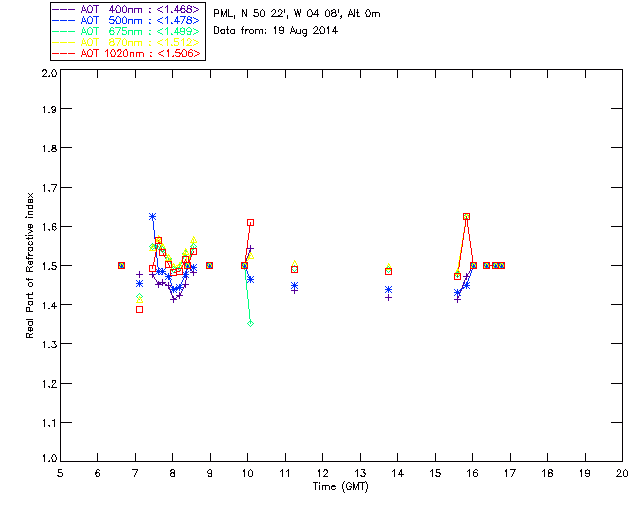The image size is (640, 512).
Task: Click the x-axis tick label '13'
Action: [360, 473]
